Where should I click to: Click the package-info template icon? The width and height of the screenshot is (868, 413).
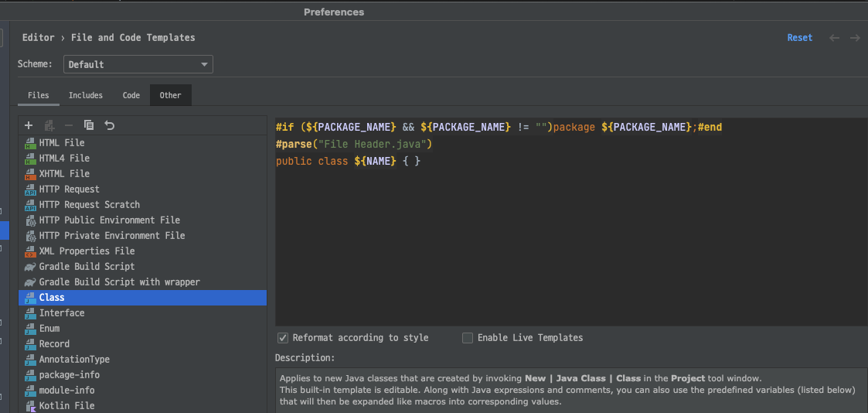(x=30, y=375)
